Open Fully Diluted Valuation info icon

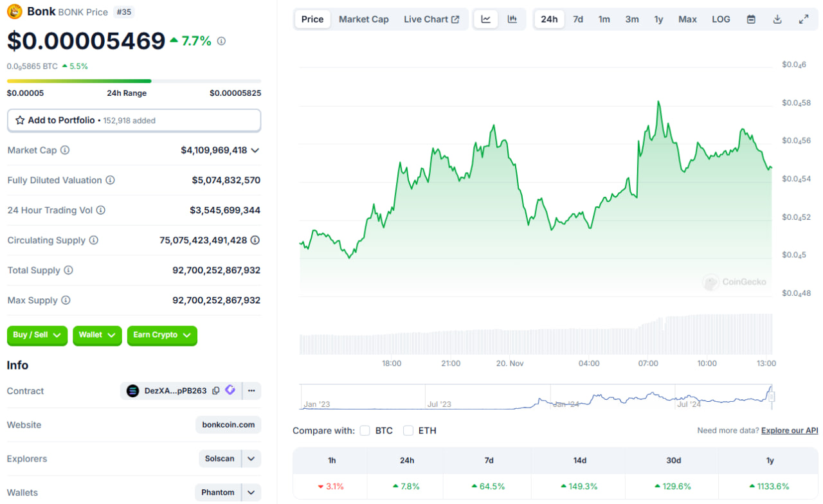coord(110,180)
